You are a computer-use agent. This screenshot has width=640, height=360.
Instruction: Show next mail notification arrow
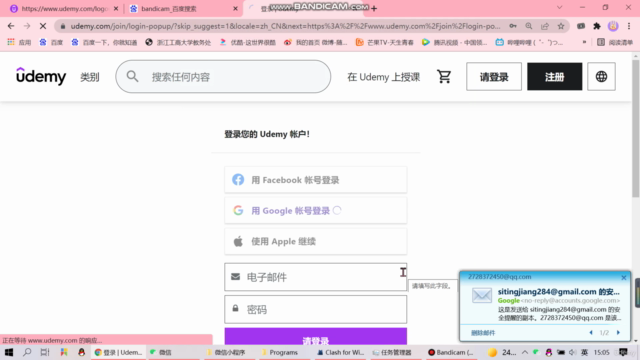(618, 333)
